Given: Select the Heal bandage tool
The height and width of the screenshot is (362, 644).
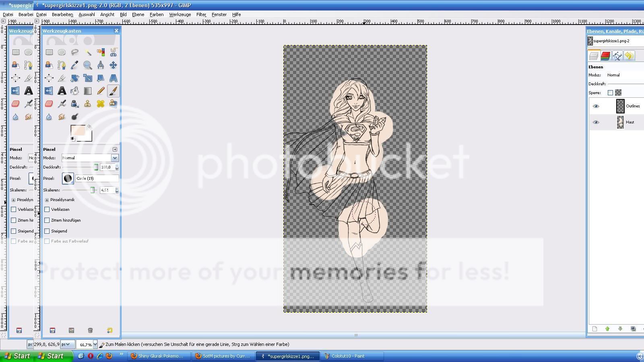Looking at the screenshot, I should click(x=101, y=104).
